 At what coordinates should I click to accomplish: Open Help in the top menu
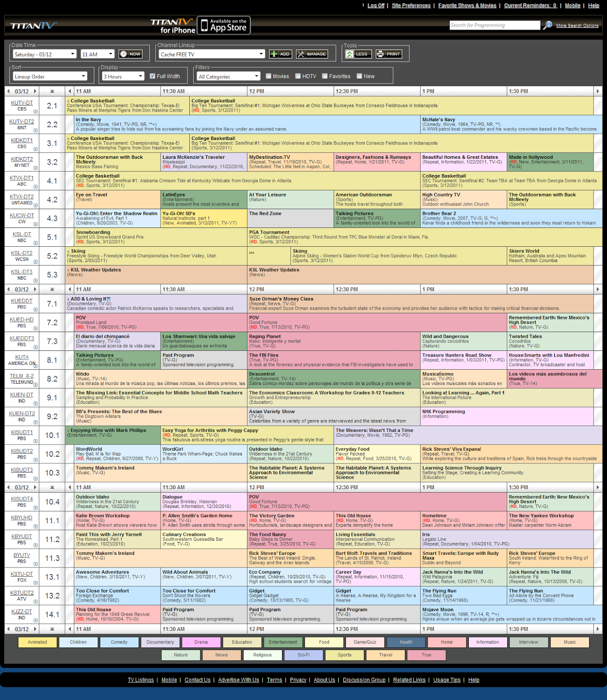tap(594, 6)
